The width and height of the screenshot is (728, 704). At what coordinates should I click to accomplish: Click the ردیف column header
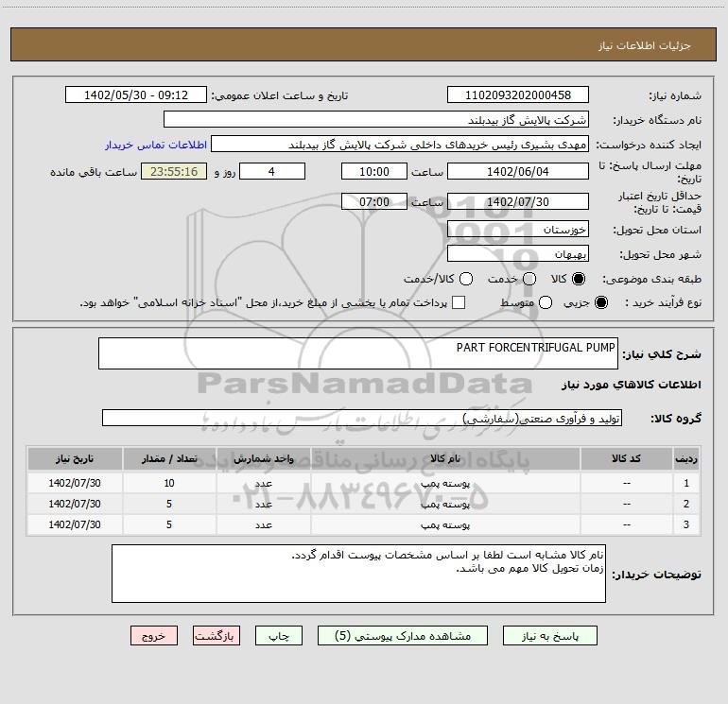click(686, 458)
